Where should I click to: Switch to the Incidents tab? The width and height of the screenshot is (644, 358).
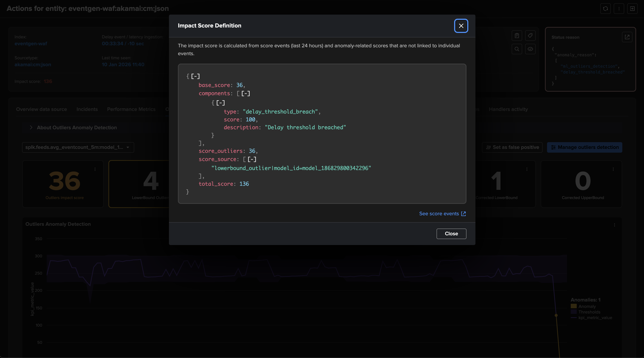pyautogui.click(x=87, y=109)
